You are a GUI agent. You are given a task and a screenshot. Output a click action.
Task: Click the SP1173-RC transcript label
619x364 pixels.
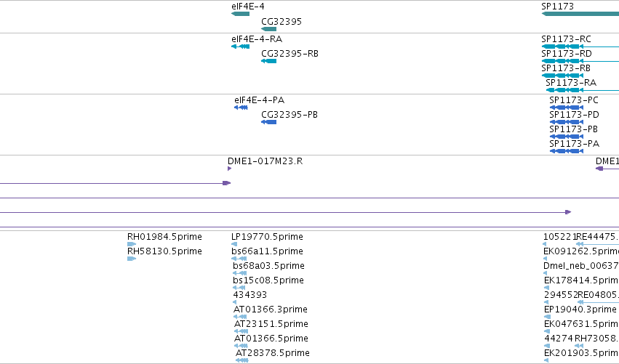[x=566, y=39]
